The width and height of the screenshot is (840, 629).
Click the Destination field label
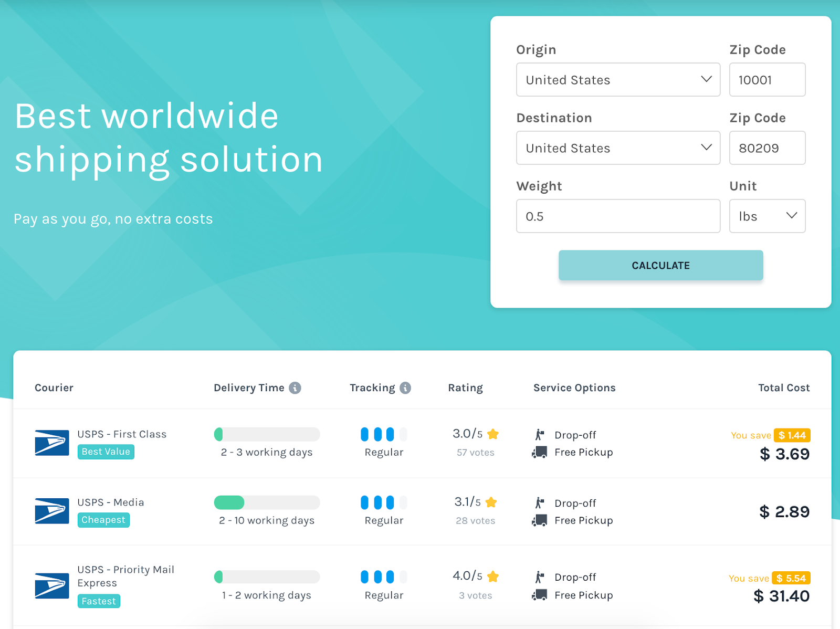pyautogui.click(x=554, y=118)
